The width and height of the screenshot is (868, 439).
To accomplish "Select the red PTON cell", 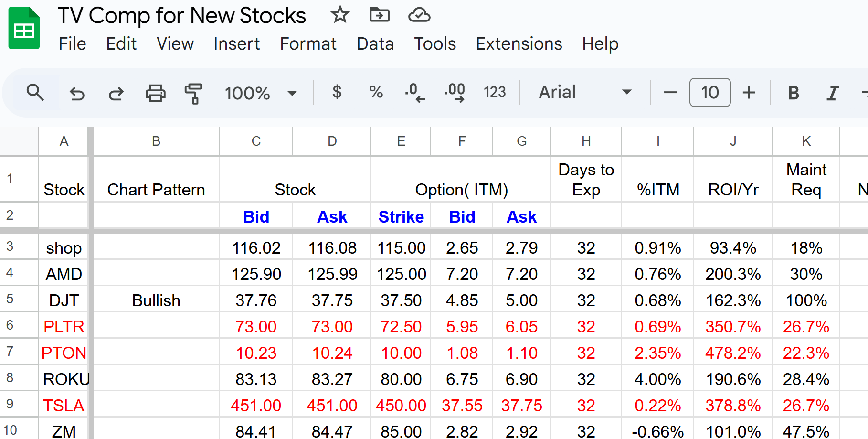I will pos(64,353).
